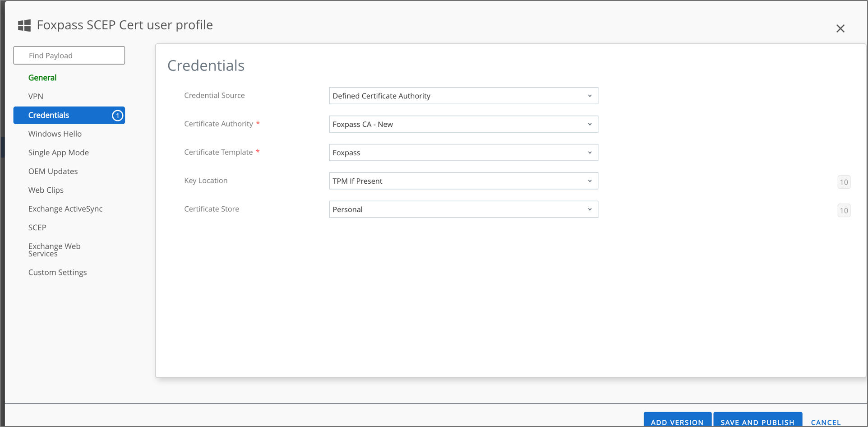Go to Windows Hello payload
The width and height of the screenshot is (868, 427).
pyautogui.click(x=55, y=134)
